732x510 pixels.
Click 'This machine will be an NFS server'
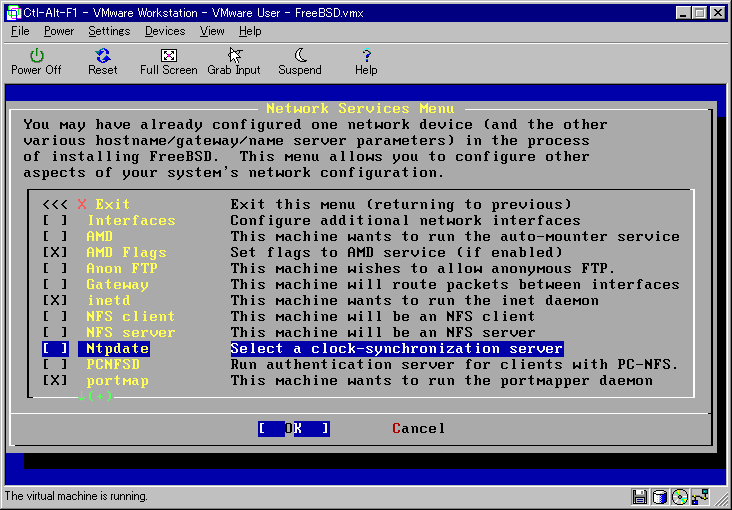383,333
